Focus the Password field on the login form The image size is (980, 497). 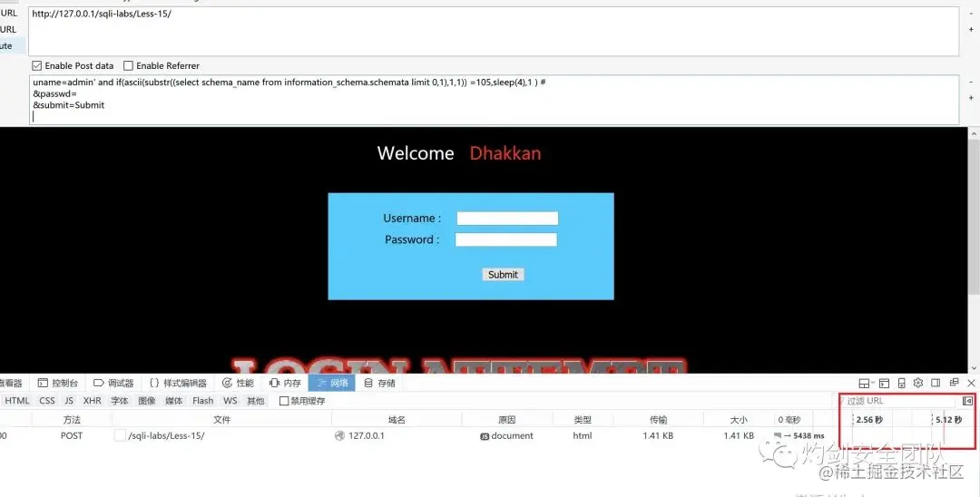pyautogui.click(x=505, y=239)
